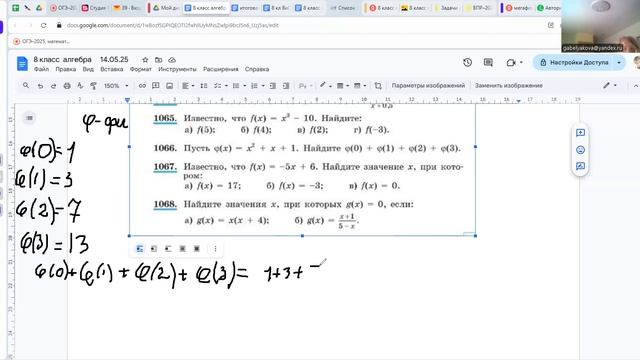Click Заменить изображение button
640x360 pixels.
point(509,86)
